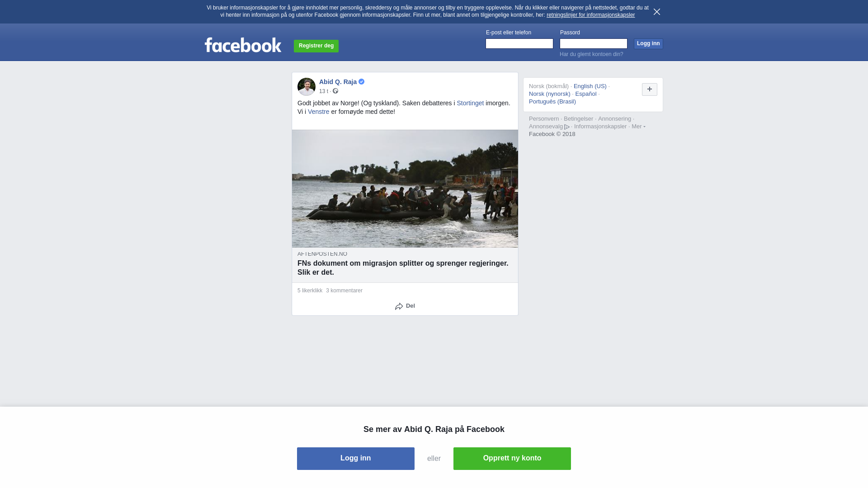Click the Annonsevalg AdChoices triangle icon

[567, 127]
